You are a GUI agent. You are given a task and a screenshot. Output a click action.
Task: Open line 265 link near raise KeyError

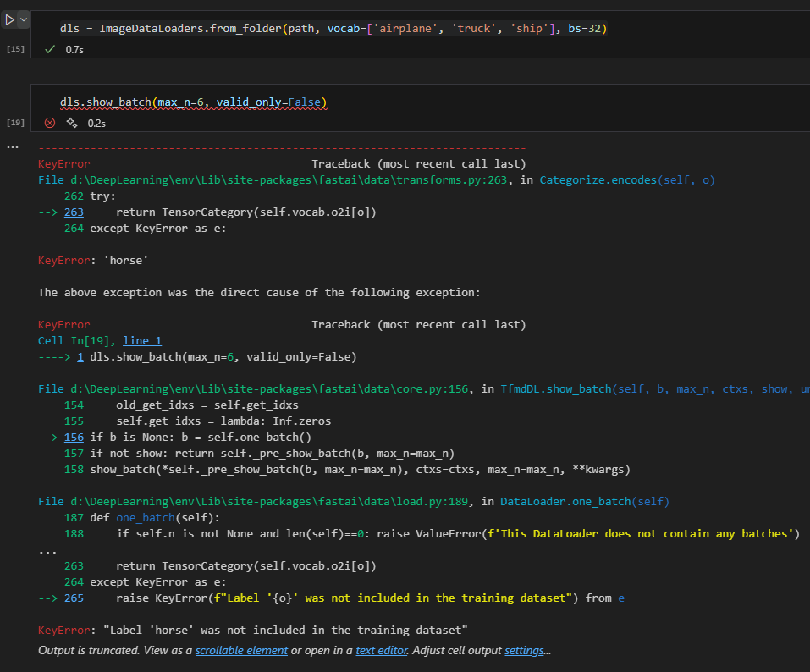(x=74, y=598)
